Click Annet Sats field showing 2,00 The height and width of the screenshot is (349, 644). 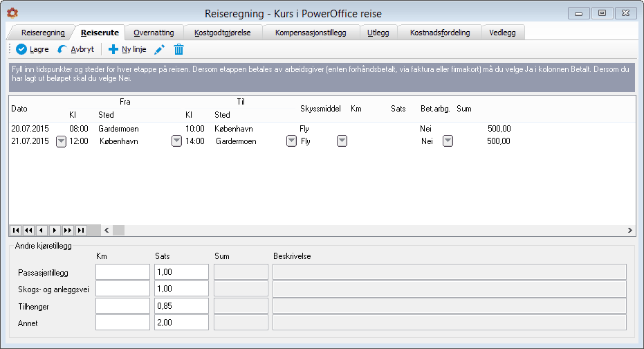pyautogui.click(x=181, y=322)
